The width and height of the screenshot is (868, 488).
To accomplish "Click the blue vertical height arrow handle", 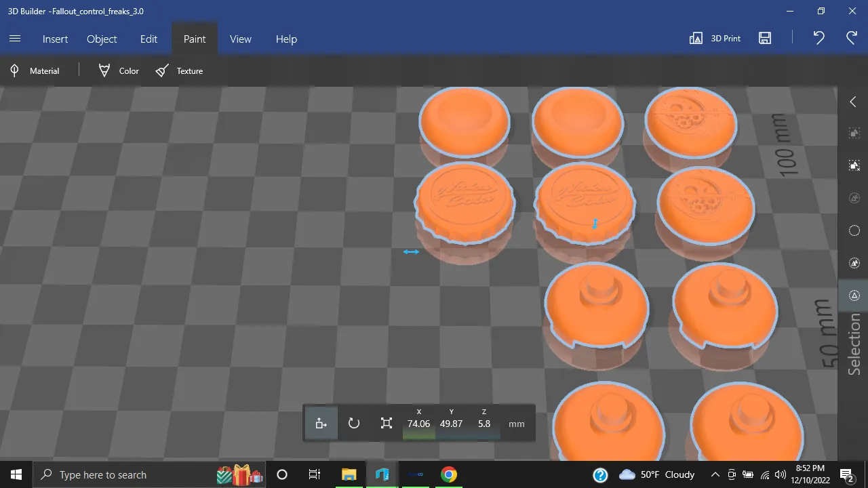I will click(595, 224).
